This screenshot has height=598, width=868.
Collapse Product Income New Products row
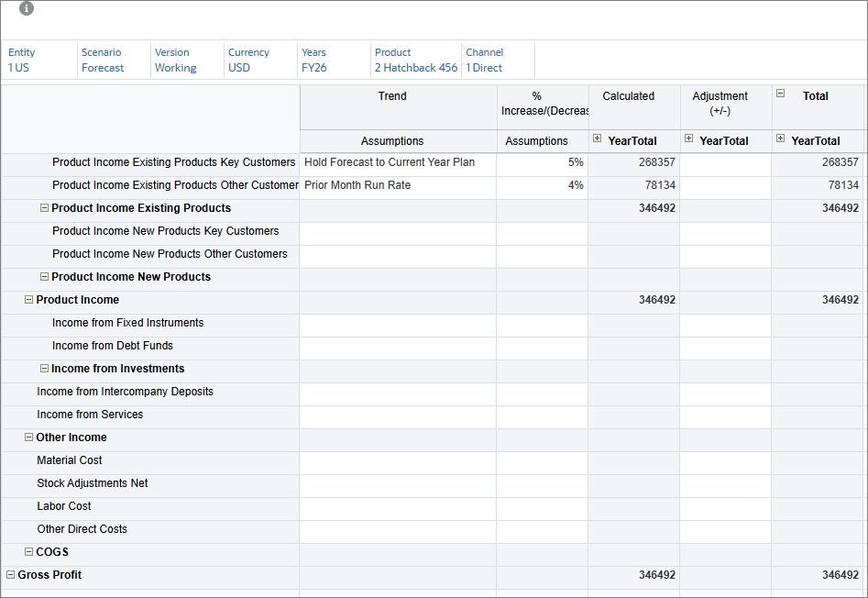[44, 277]
